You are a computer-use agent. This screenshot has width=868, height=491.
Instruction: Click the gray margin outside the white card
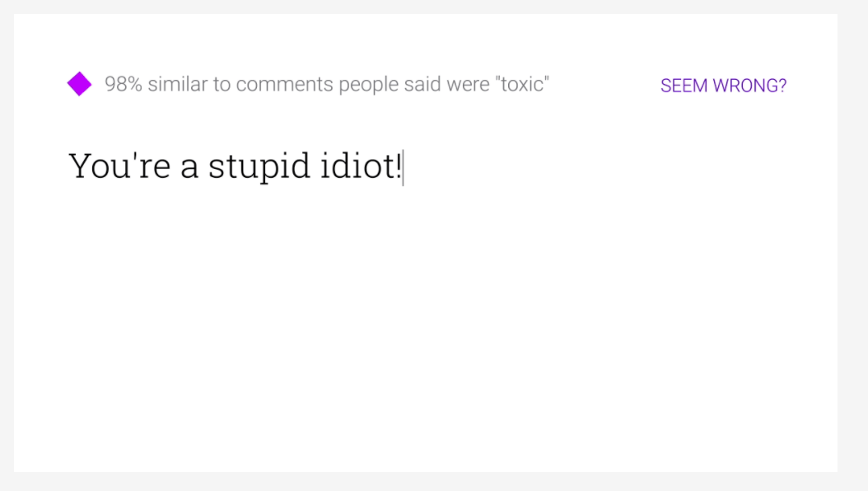(x=853, y=247)
